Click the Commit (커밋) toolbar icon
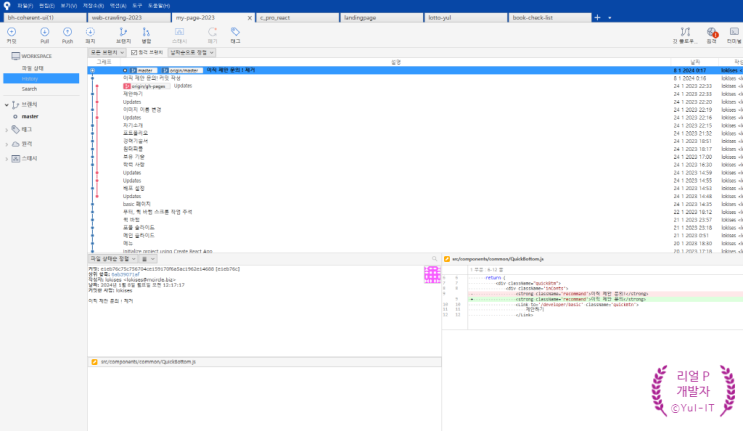This screenshot has height=431, width=743. (11, 32)
